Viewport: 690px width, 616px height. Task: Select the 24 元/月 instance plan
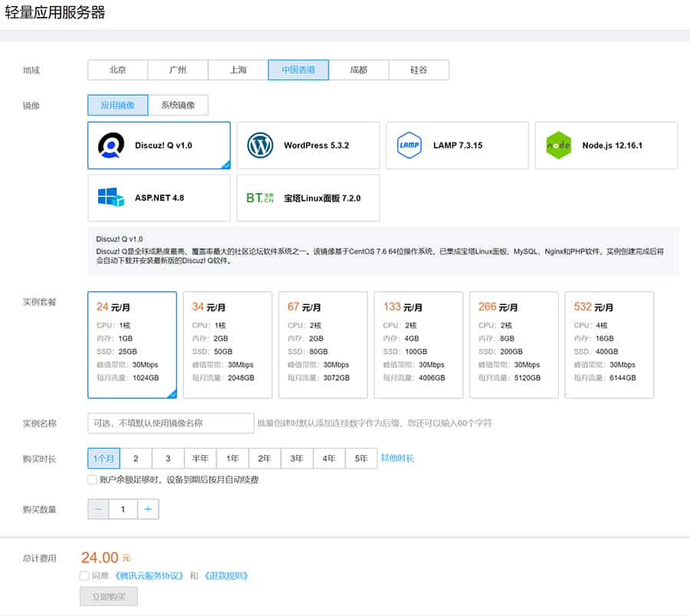pyautogui.click(x=132, y=345)
